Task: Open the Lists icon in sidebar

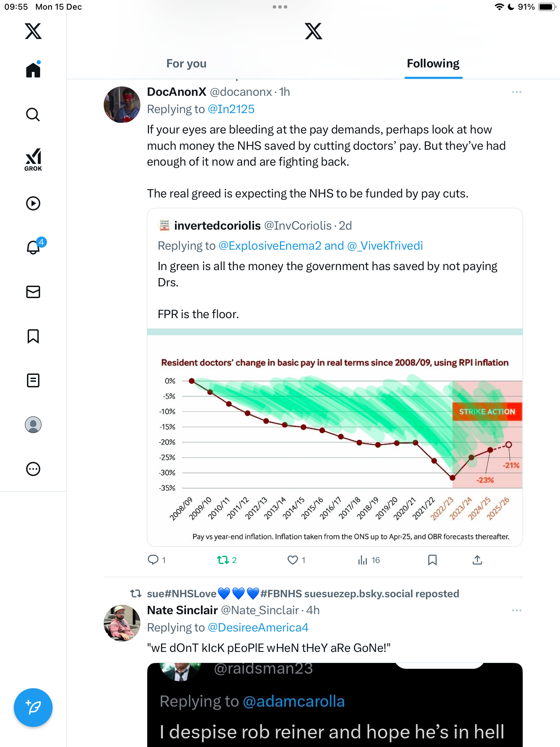Action: point(33,380)
